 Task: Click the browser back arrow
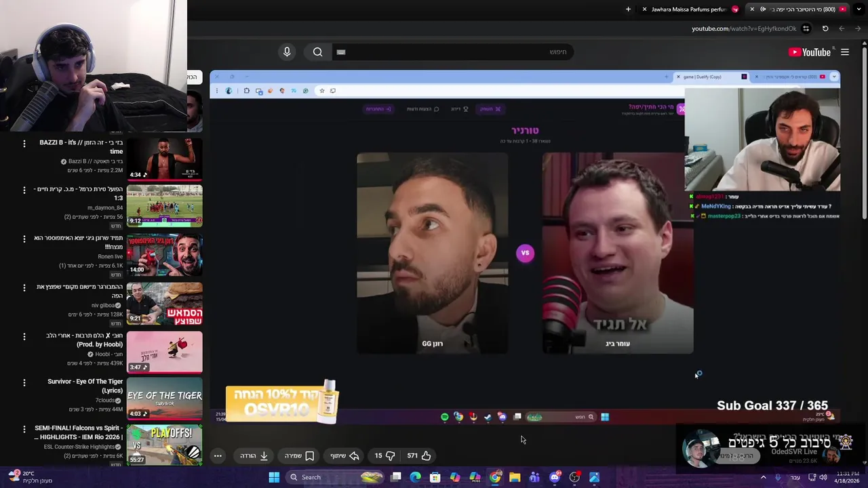(x=858, y=28)
